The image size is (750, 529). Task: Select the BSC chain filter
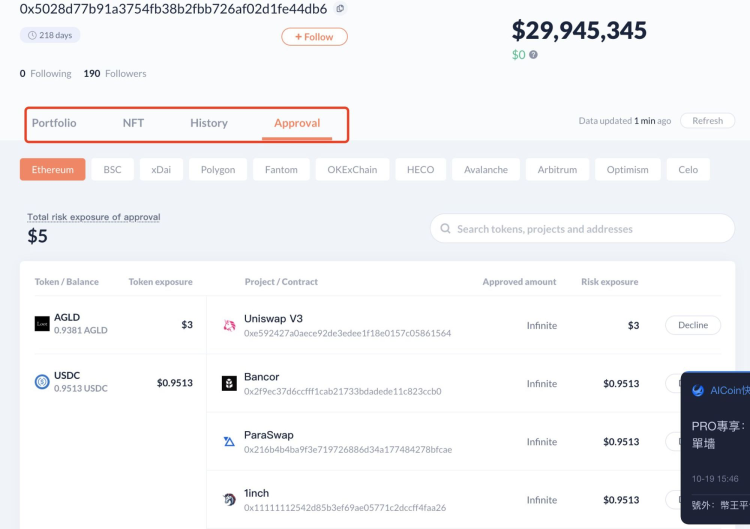point(112,170)
